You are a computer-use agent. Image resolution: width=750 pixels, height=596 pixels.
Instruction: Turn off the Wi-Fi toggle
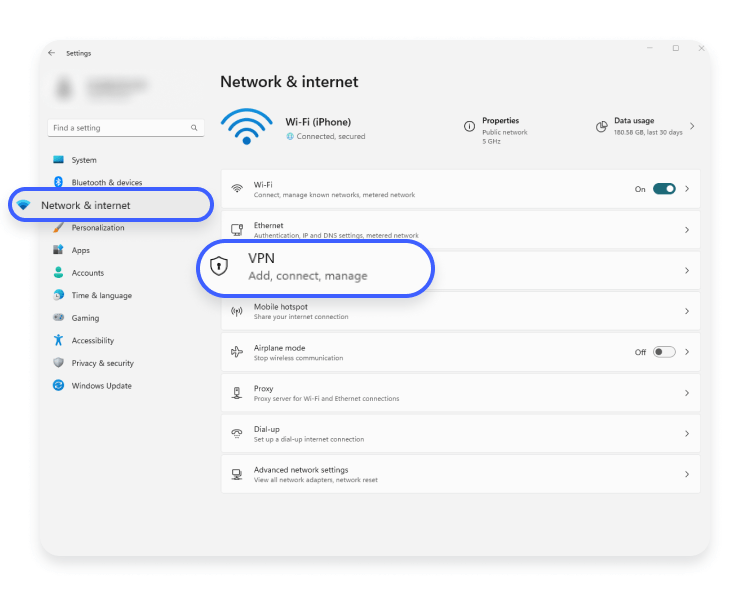coord(664,188)
